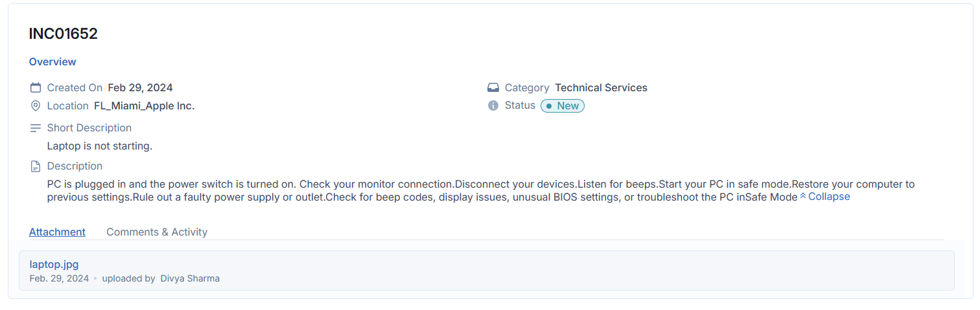Click the New status badge
Viewport: 980px width, 310px height.
click(x=563, y=105)
